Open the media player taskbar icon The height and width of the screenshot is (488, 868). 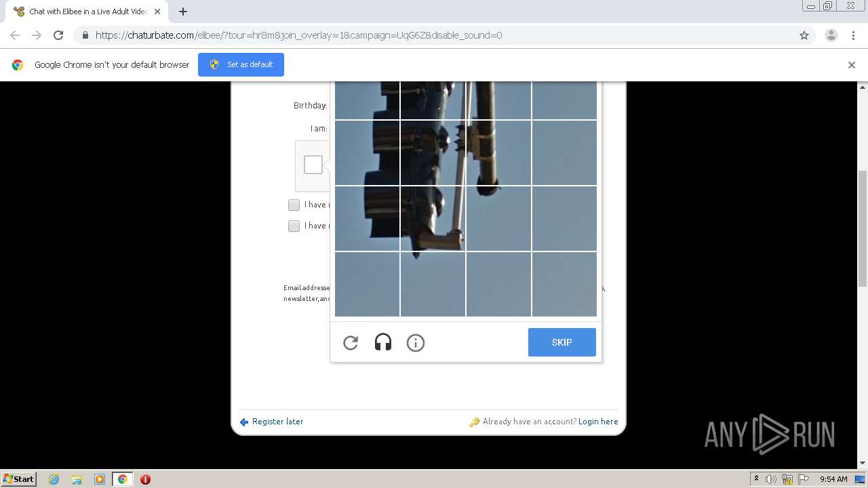[100, 479]
